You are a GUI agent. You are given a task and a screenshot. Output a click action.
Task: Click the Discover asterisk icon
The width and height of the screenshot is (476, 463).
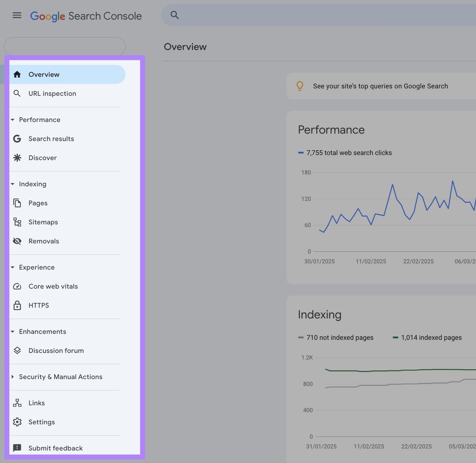tap(17, 158)
